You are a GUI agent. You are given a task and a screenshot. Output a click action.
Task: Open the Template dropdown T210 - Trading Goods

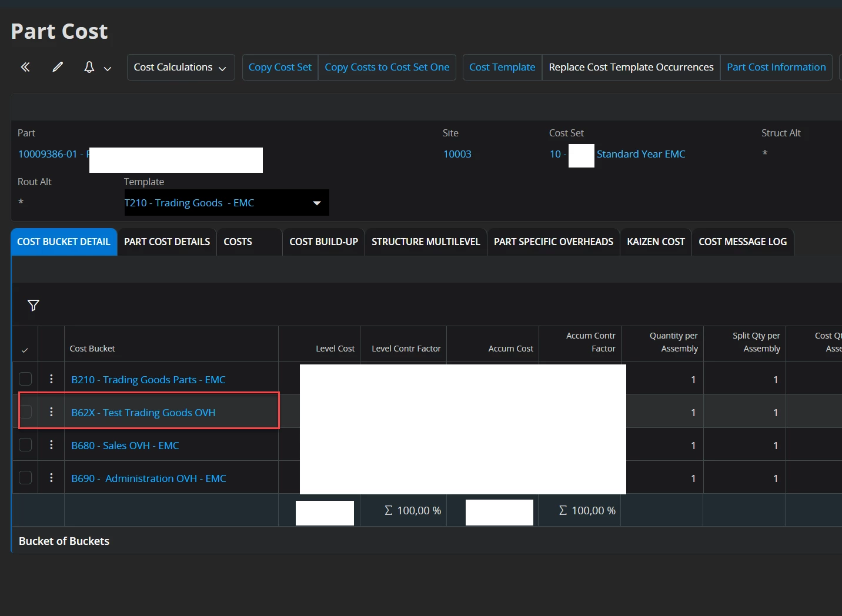coord(226,203)
